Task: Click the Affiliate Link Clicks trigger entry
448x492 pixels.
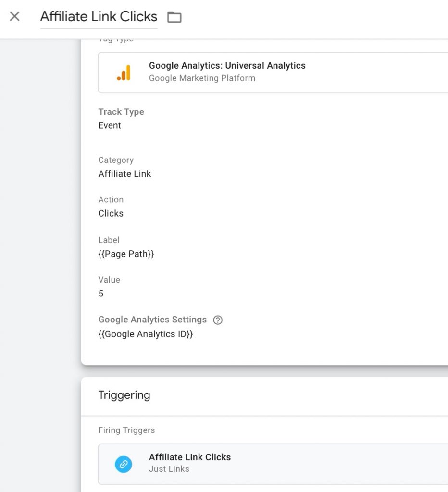Action: pyautogui.click(x=190, y=457)
